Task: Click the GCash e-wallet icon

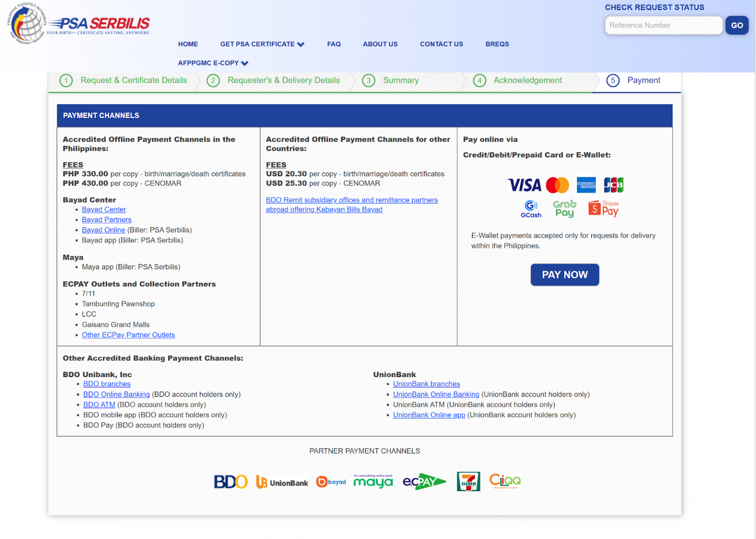Action: click(531, 209)
